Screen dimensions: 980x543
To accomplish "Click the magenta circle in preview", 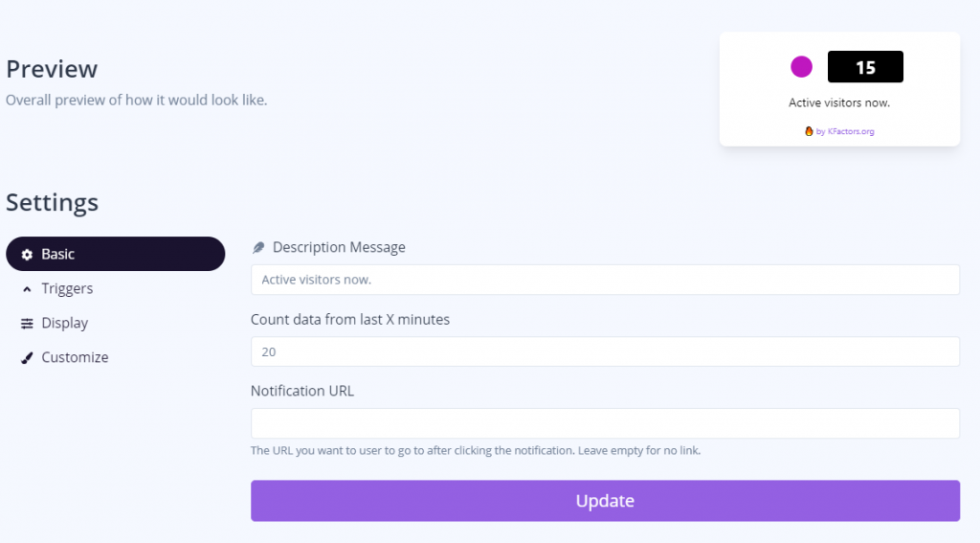I will [801, 67].
